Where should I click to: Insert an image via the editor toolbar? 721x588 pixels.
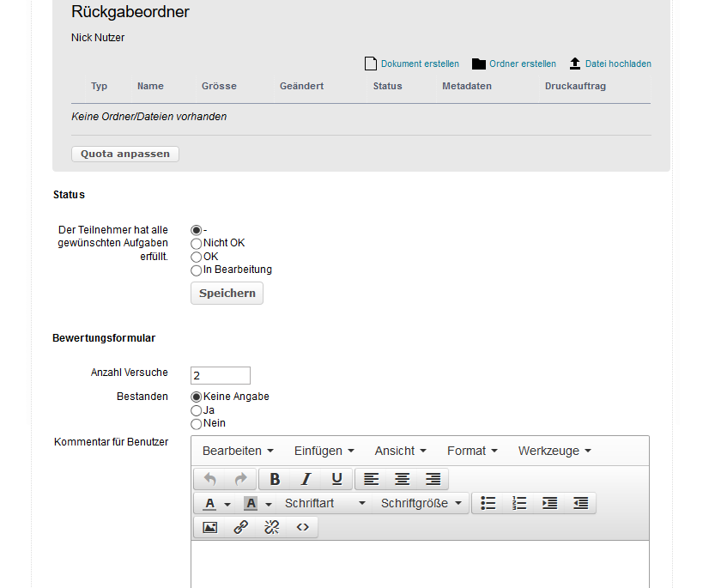209,527
